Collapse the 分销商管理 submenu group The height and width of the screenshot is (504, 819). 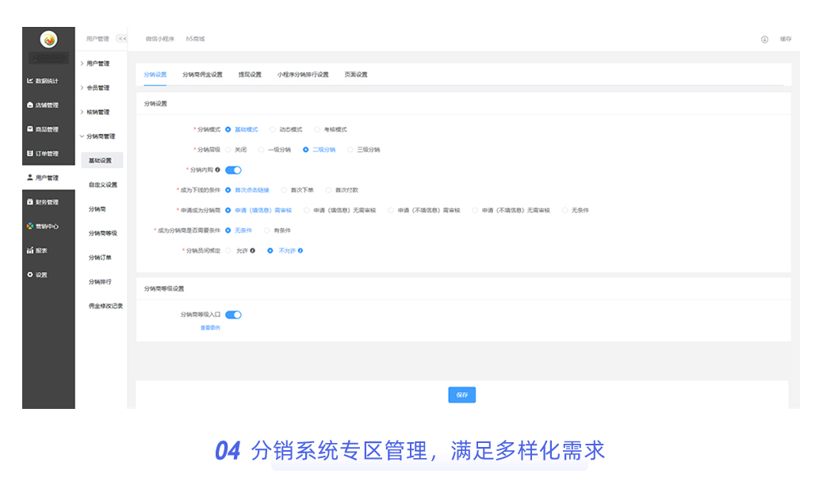[82, 136]
